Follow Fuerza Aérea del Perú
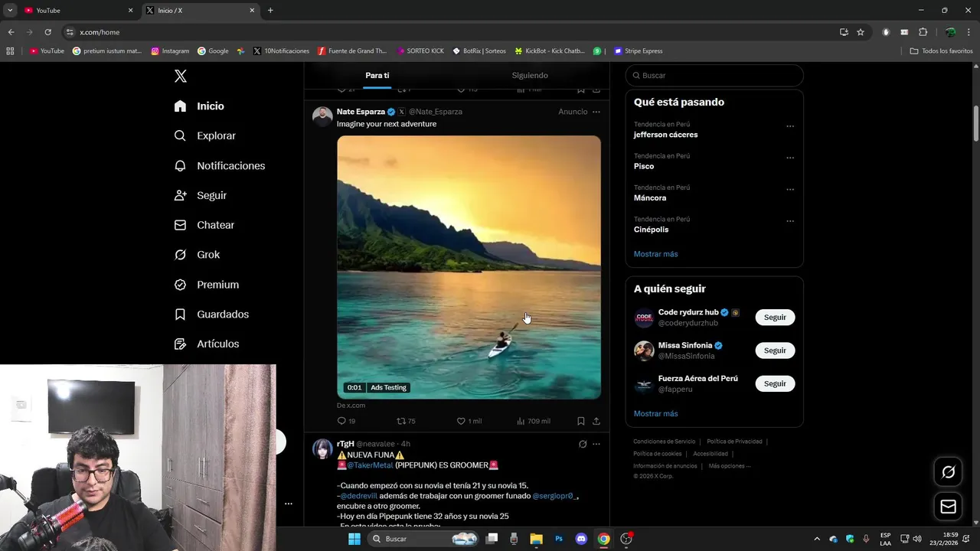 (775, 383)
